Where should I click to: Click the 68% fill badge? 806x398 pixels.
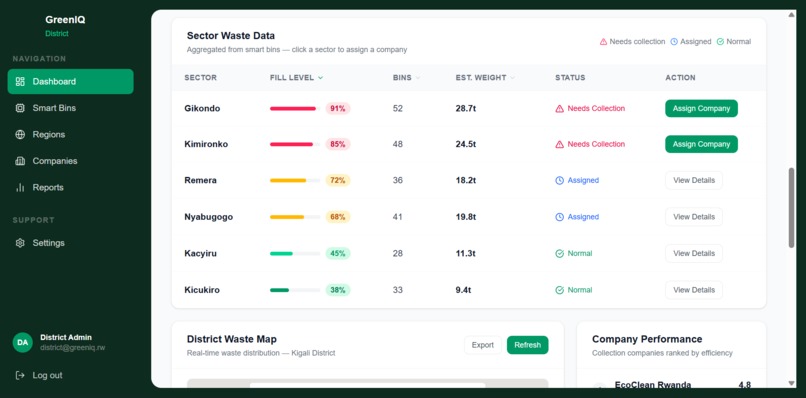338,217
